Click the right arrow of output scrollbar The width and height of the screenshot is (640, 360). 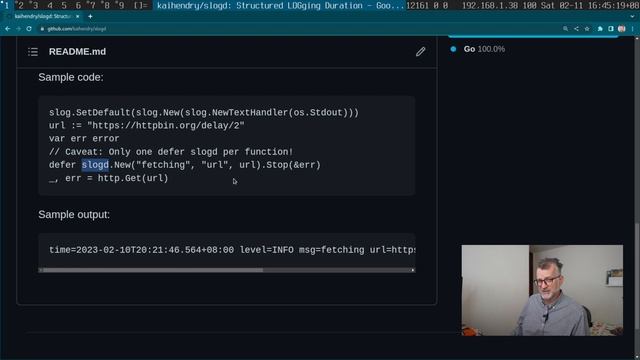[x=413, y=270]
